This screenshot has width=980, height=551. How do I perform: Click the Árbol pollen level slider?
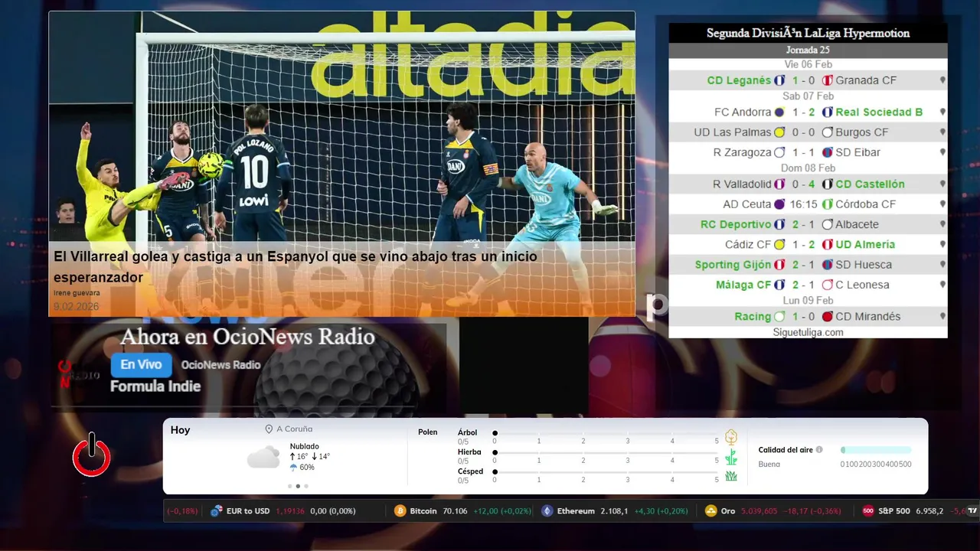point(606,434)
